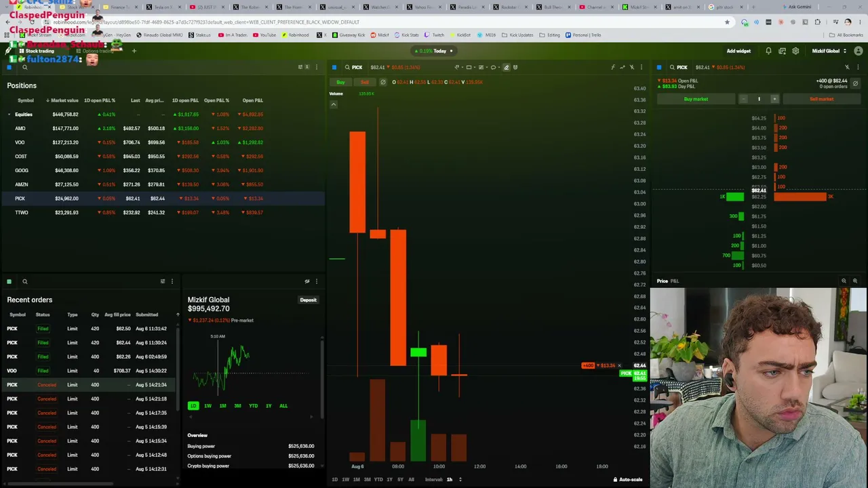This screenshot has height=488, width=868.
Task: Select the 1D range on account chart
Action: (193, 406)
